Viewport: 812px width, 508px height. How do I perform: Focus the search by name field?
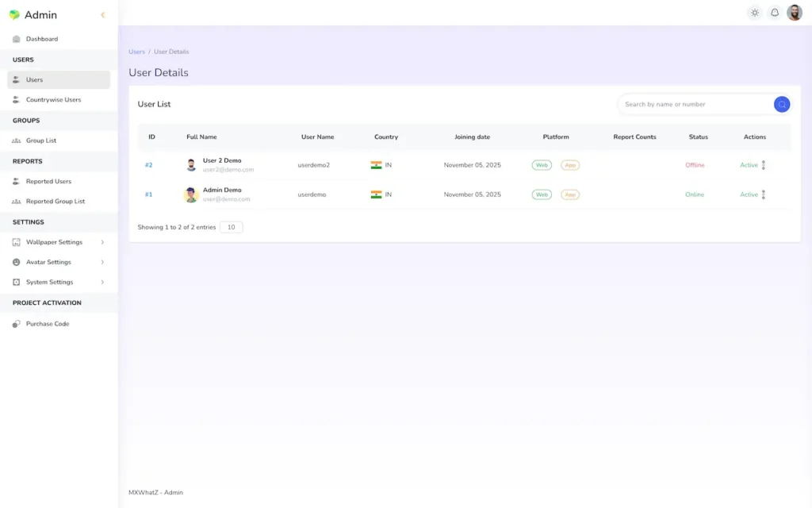pos(695,104)
